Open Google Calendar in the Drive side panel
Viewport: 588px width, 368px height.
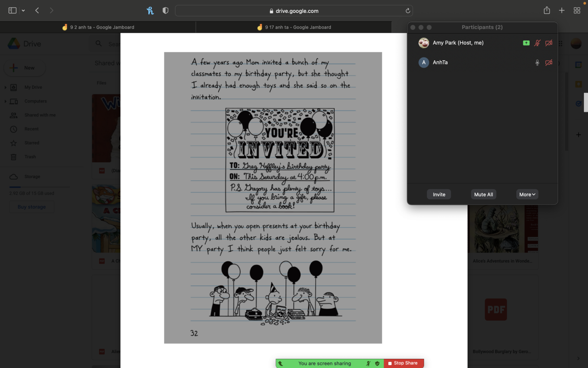[578, 65]
